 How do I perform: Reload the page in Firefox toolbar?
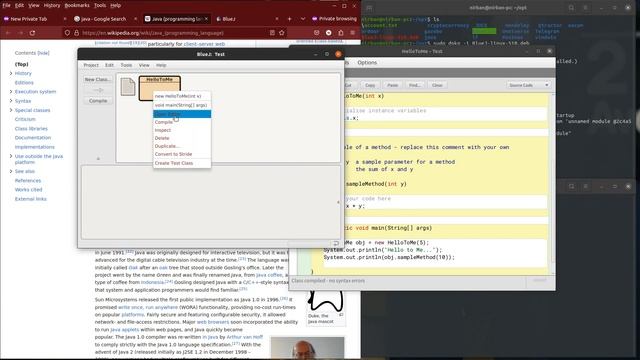(32, 33)
